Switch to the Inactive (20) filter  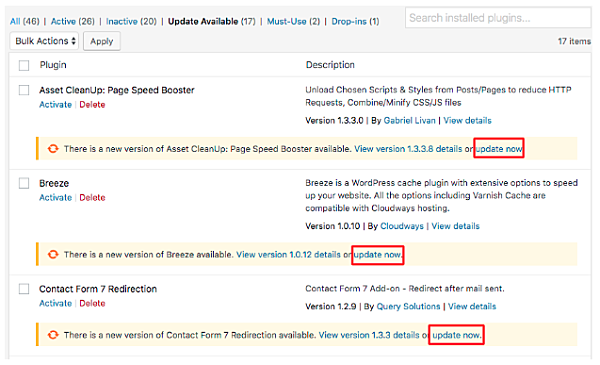point(131,21)
